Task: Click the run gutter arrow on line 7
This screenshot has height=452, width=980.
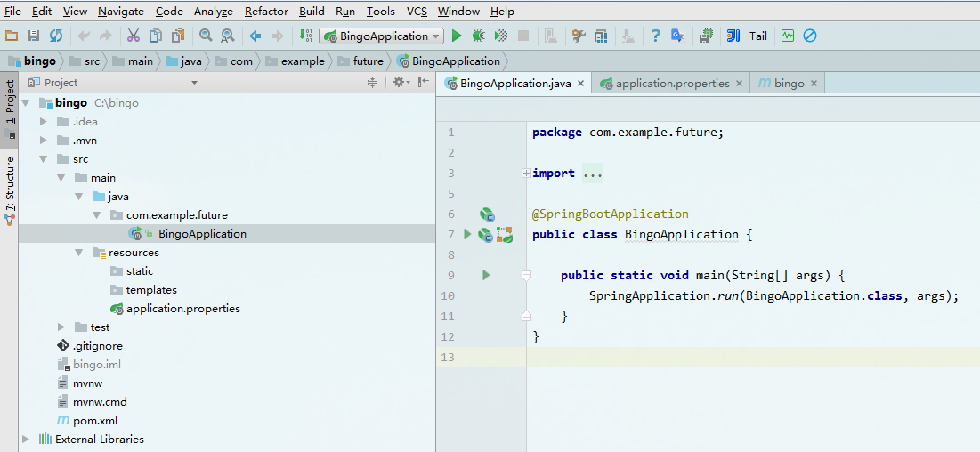Action: pyautogui.click(x=467, y=234)
